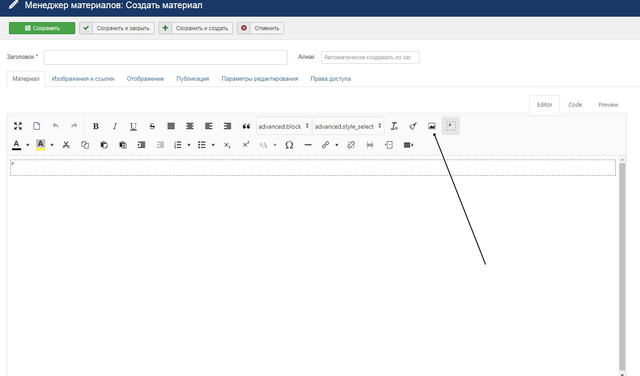The image size is (640, 376).
Task: Expand the font size options arrow
Action: pos(275,145)
